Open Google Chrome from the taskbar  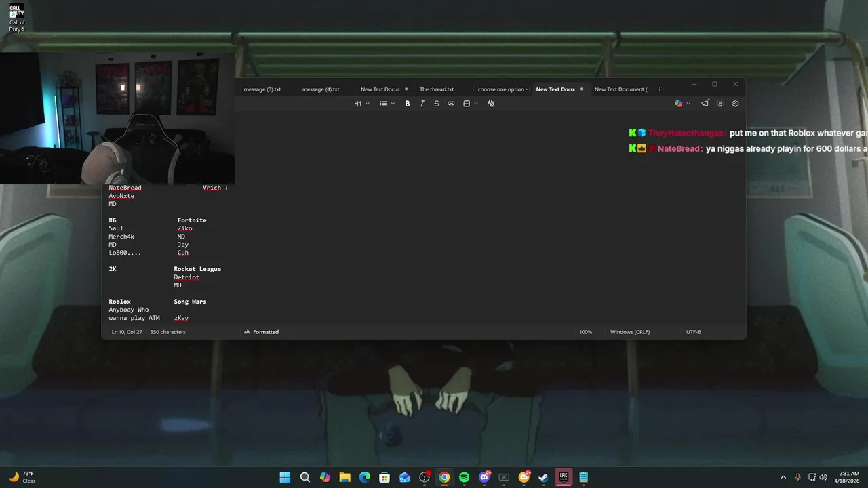[444, 477]
